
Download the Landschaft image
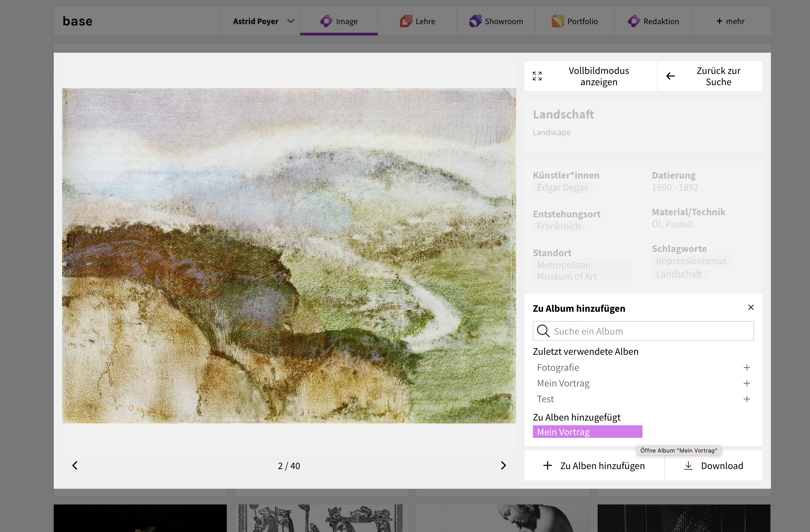(x=714, y=466)
